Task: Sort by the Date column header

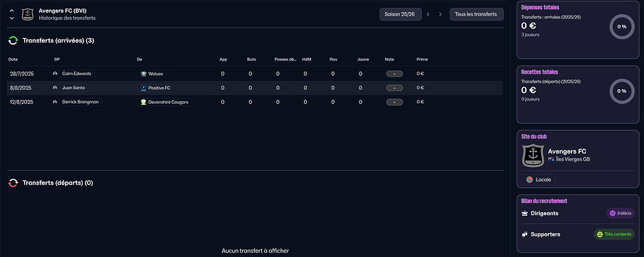Action: 13,59
